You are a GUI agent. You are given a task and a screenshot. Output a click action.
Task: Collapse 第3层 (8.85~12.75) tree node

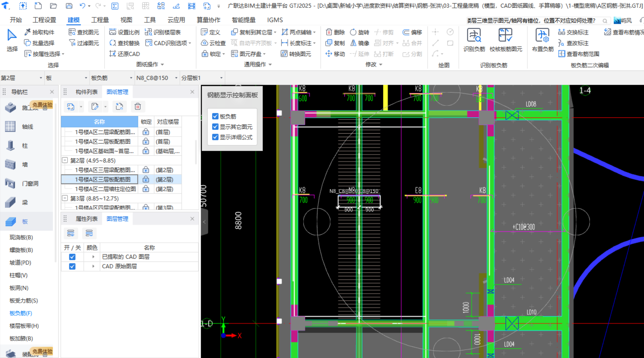point(65,198)
